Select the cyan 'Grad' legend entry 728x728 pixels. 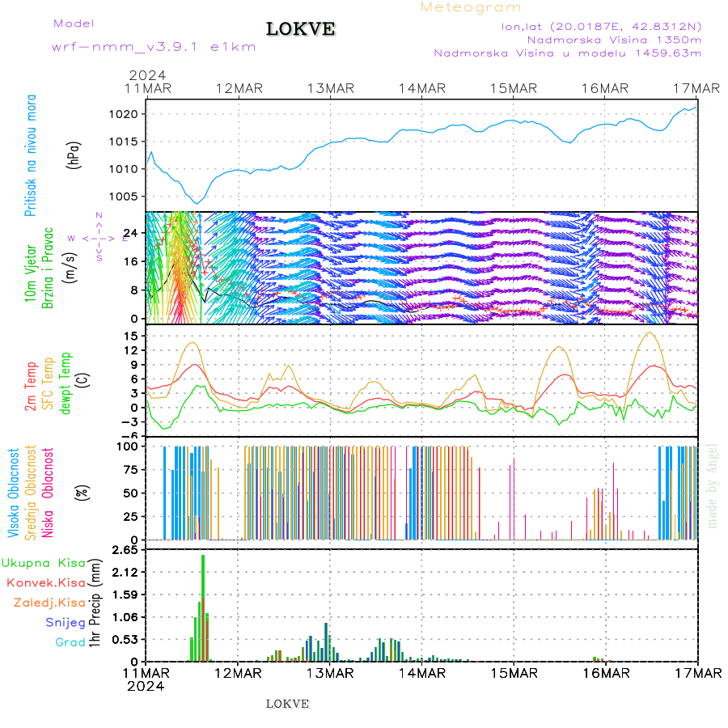(70, 642)
